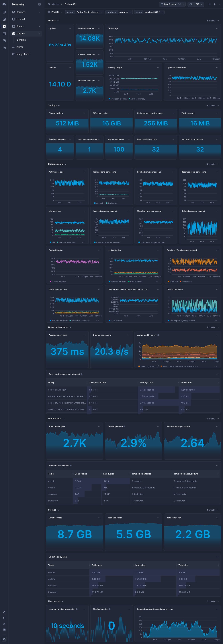This screenshot has height=644, width=223.
Task: Open the add-plus icon in left rail
Action: coord(4,12)
